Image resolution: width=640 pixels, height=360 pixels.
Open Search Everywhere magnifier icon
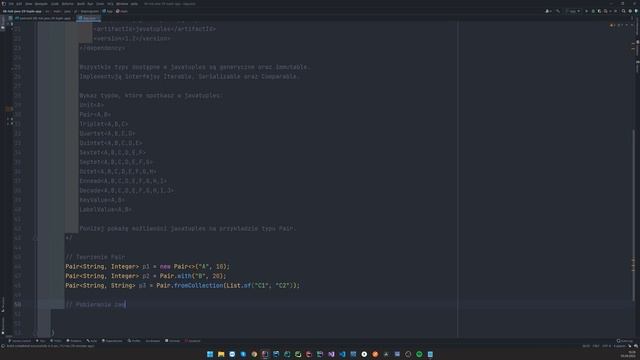pos(623,11)
